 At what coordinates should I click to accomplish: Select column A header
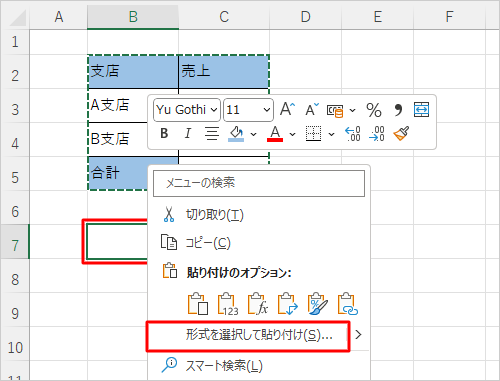pos(59,16)
